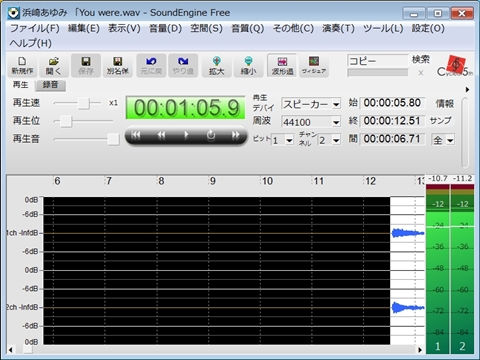Toggle the 波形選 waveform selection icon
480x360 pixels.
click(282, 66)
